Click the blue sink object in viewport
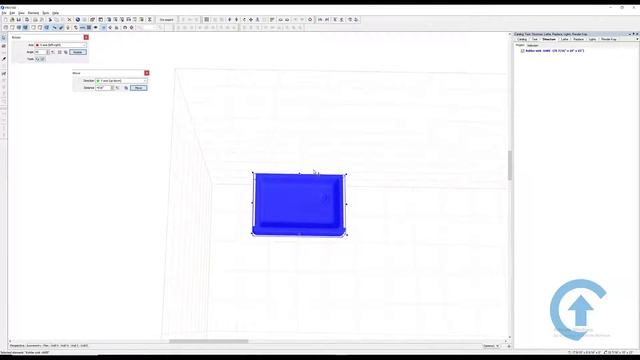 point(299,204)
